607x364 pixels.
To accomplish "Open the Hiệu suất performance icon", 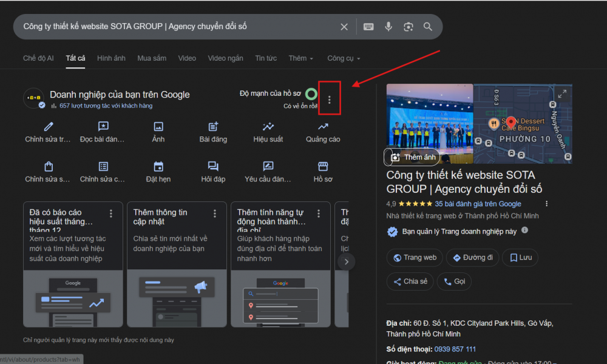I will tap(268, 127).
